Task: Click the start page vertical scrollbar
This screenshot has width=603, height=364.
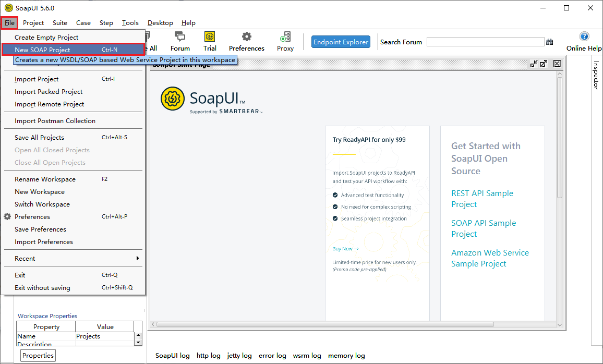Action: click(x=560, y=138)
